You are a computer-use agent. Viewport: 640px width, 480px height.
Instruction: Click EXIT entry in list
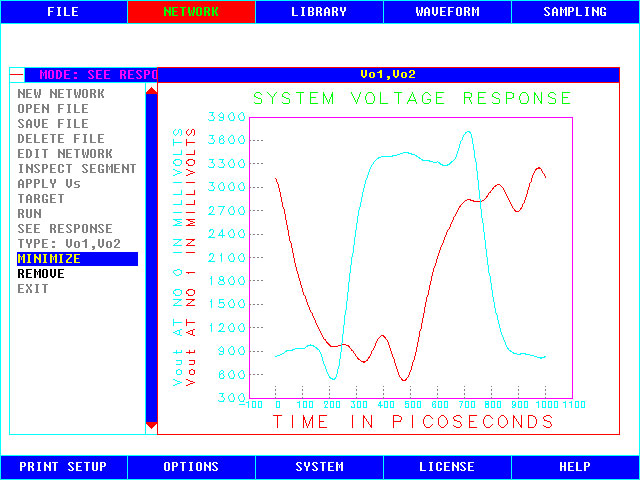[33, 289]
